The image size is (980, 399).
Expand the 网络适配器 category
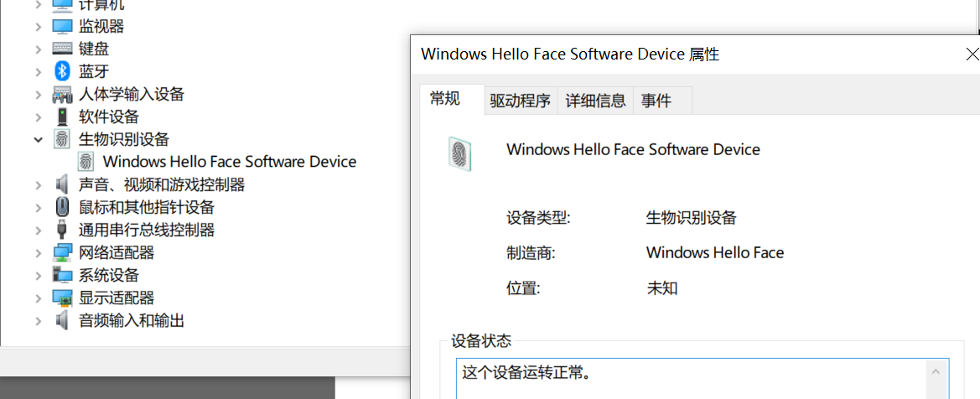point(39,252)
